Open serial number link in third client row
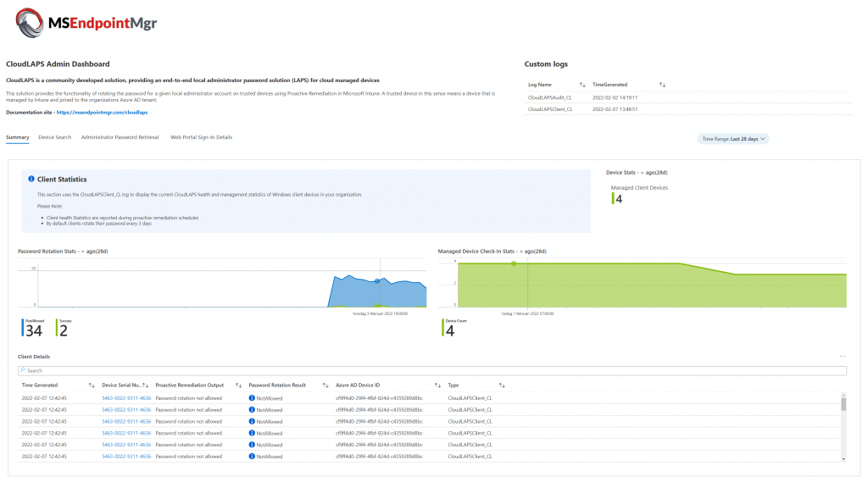Viewport: 868px width, 482px height. [x=126, y=421]
